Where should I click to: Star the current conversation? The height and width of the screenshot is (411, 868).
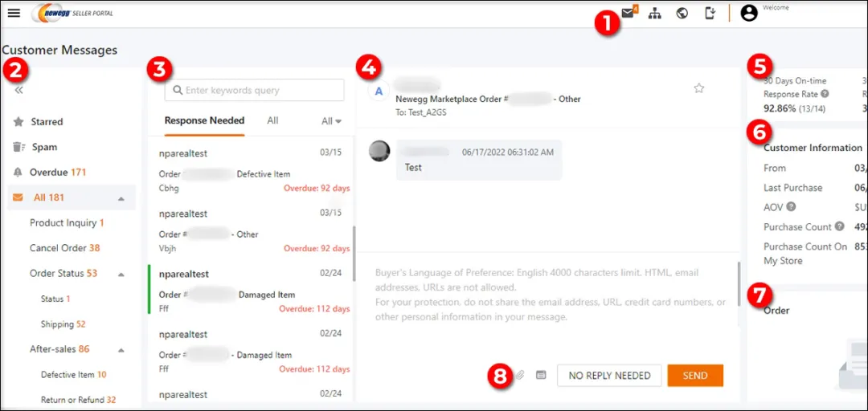[x=698, y=88]
